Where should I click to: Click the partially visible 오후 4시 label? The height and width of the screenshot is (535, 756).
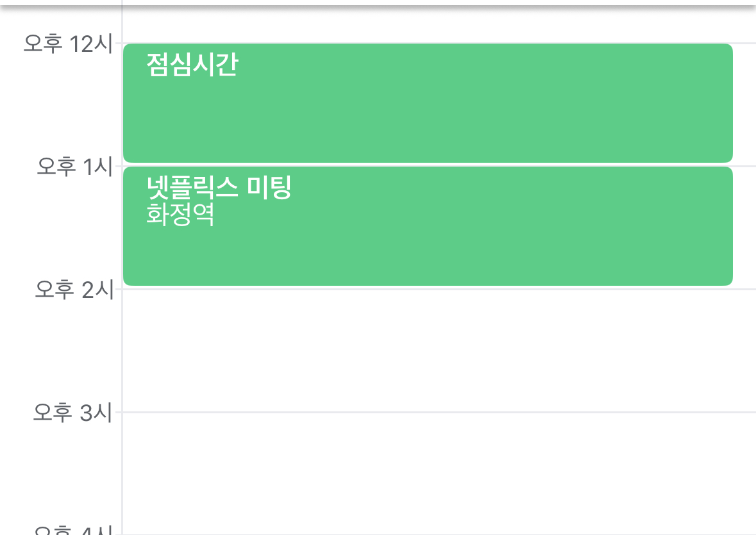point(72,531)
